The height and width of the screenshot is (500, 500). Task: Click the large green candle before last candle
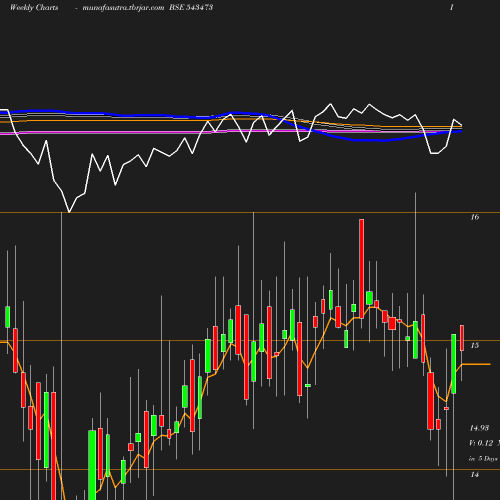454,364
